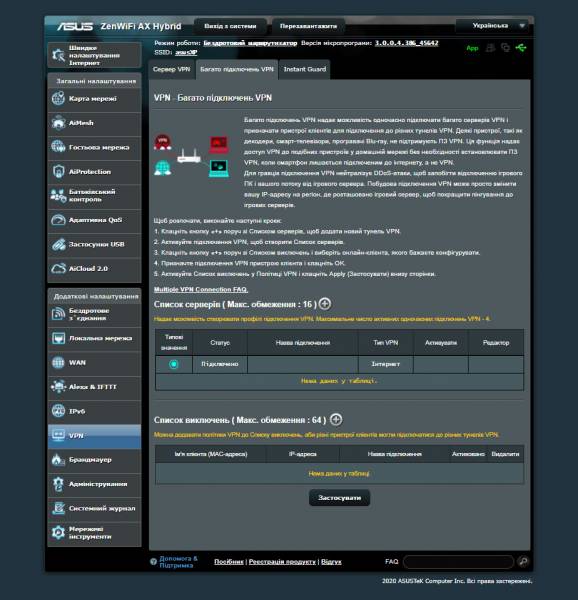
Task: Open the WAN globe icon
Action: (58, 362)
